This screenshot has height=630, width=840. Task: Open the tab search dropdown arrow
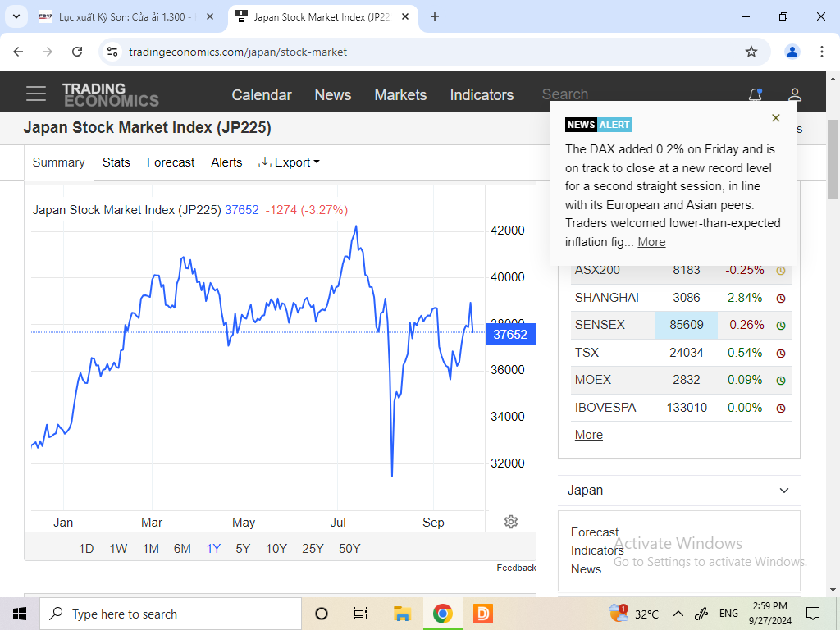tap(16, 16)
